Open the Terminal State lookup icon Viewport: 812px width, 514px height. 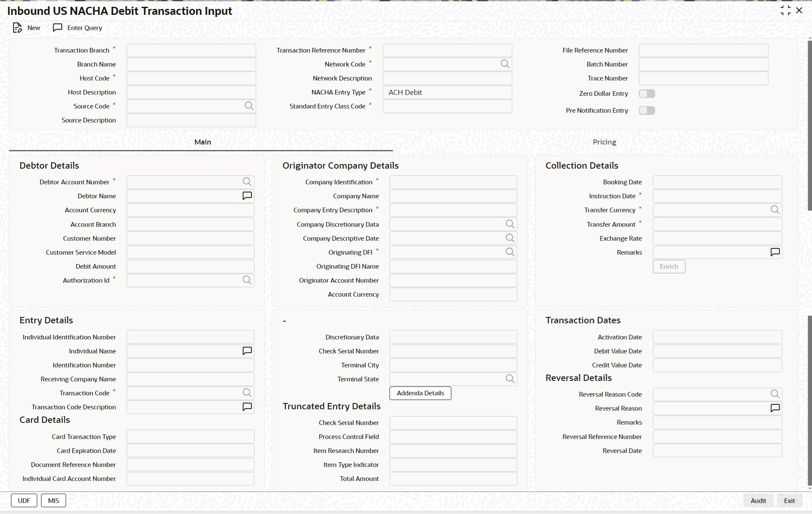pos(510,379)
